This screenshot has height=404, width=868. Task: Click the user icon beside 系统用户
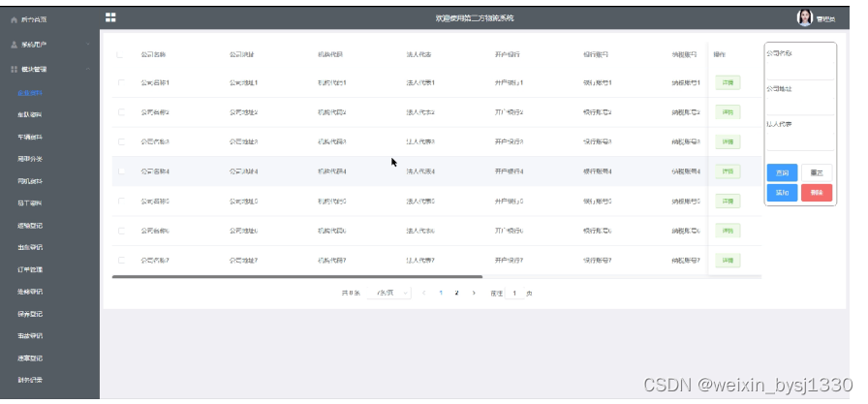(x=15, y=45)
